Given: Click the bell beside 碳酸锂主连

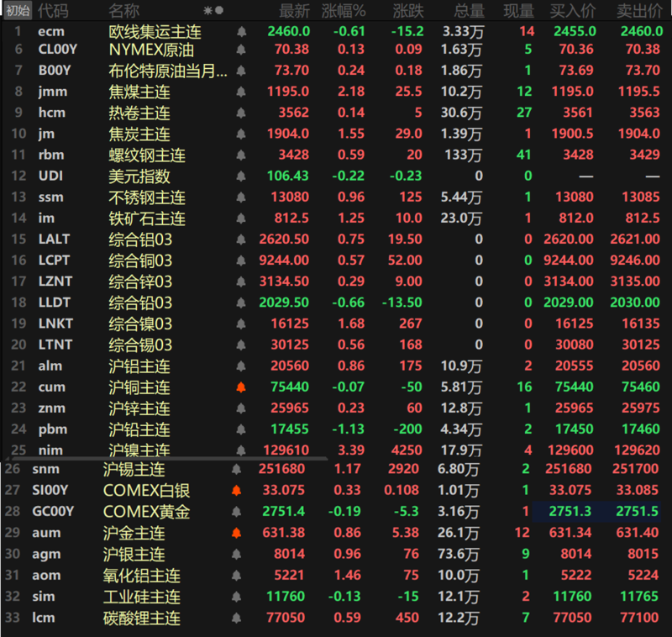Looking at the screenshot, I should (236, 618).
